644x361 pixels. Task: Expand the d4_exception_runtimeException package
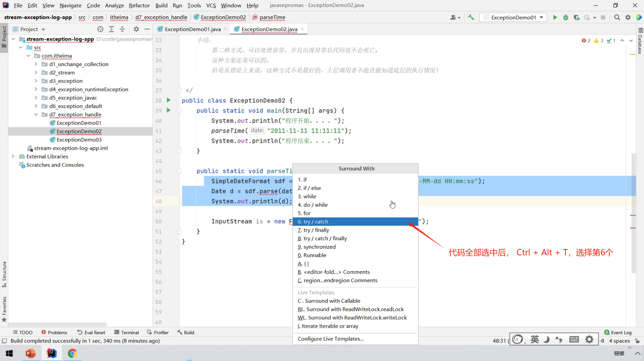(x=36, y=89)
